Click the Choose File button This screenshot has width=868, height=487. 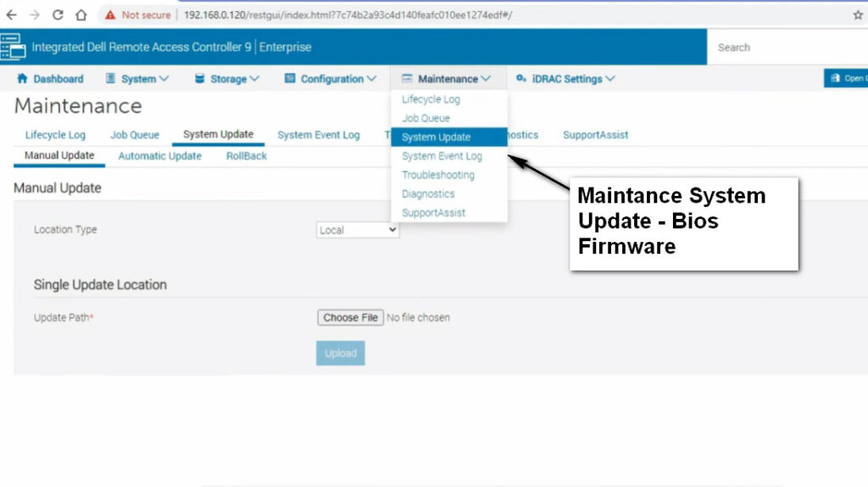[x=350, y=317]
